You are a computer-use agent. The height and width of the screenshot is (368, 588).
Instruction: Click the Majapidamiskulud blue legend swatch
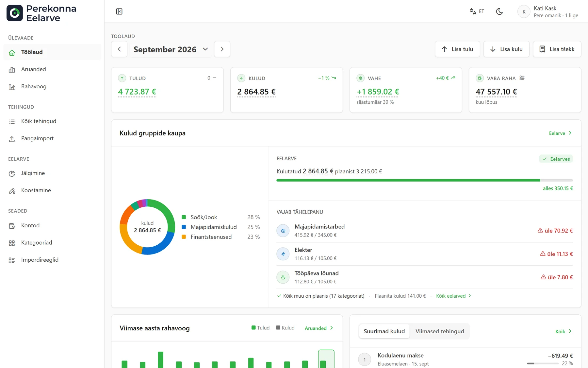(x=184, y=227)
